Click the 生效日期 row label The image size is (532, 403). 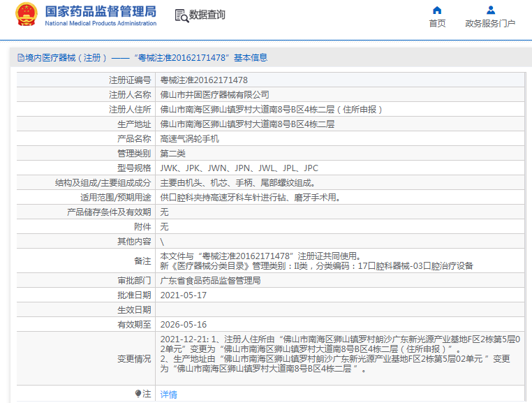tap(134, 310)
